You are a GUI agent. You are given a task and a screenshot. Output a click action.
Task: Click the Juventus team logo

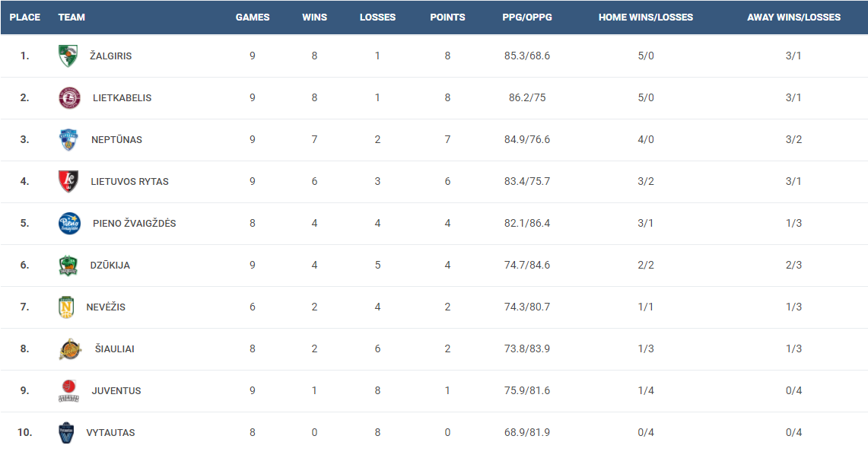click(68, 390)
